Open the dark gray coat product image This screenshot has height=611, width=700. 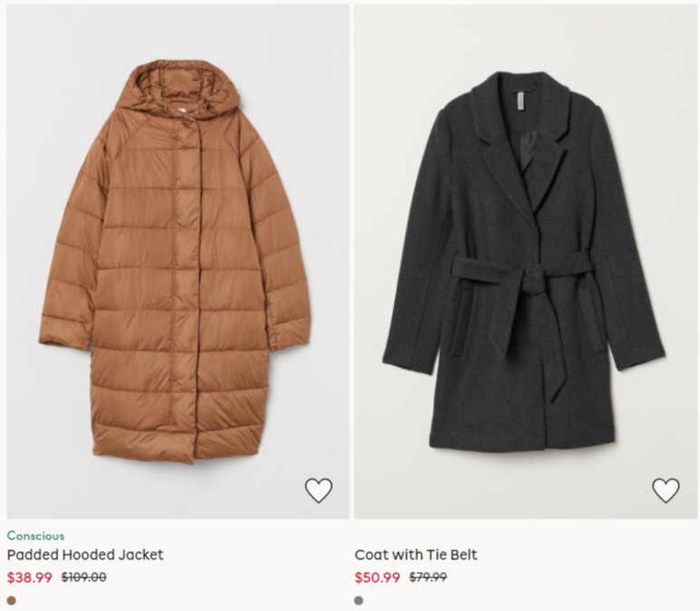click(526, 262)
